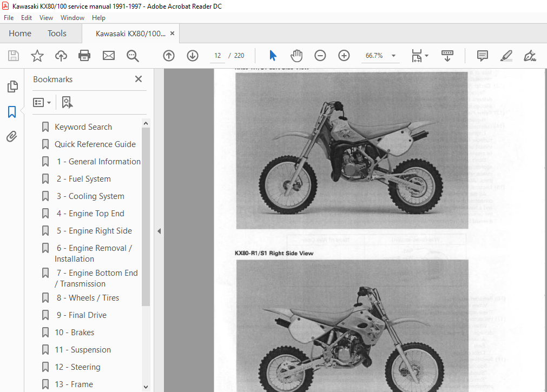This screenshot has width=547, height=392.
Task: Collapse the navigation pane with the left triangle
Action: coord(159,231)
